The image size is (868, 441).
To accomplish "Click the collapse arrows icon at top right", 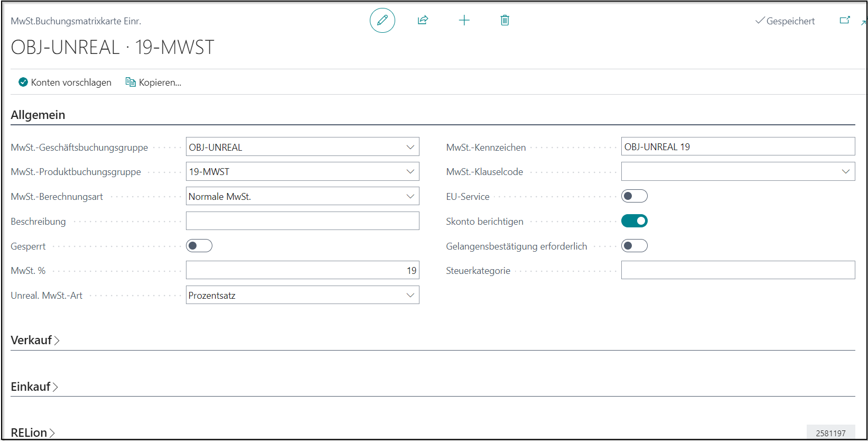I will 864,22.
